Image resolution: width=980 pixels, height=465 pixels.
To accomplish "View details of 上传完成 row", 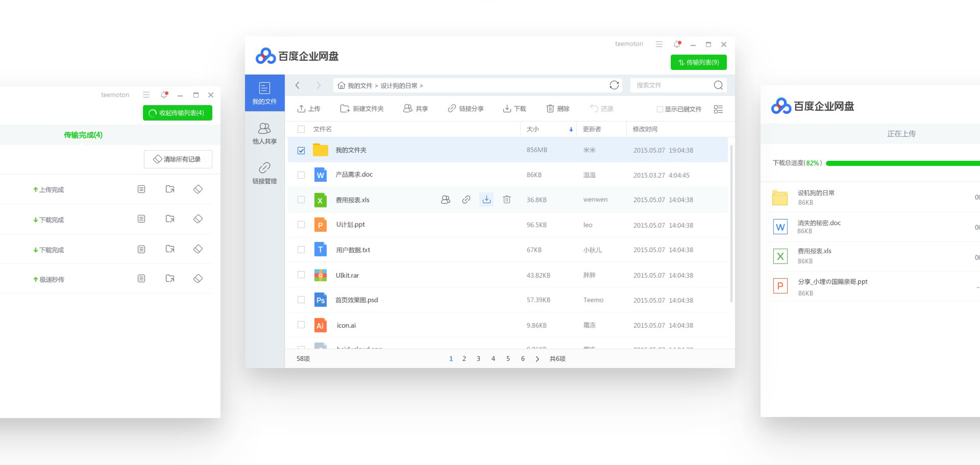I will (x=142, y=189).
